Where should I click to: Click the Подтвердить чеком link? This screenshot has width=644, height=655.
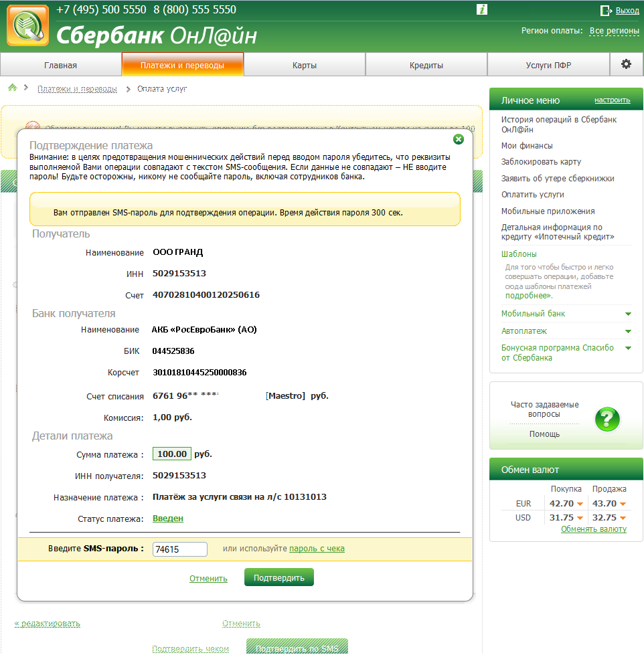point(191,649)
